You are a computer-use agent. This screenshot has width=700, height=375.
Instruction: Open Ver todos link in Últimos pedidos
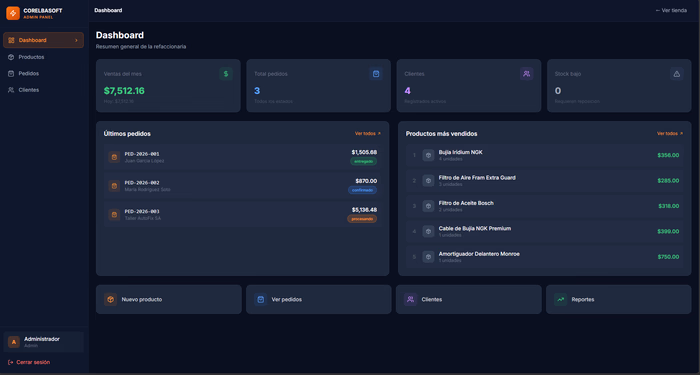tap(368, 133)
